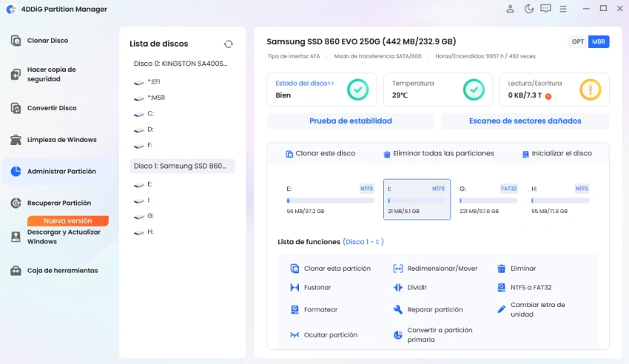The height and width of the screenshot is (364, 629).
Task: Click the Clonar Disco sidebar icon
Action: [16, 41]
